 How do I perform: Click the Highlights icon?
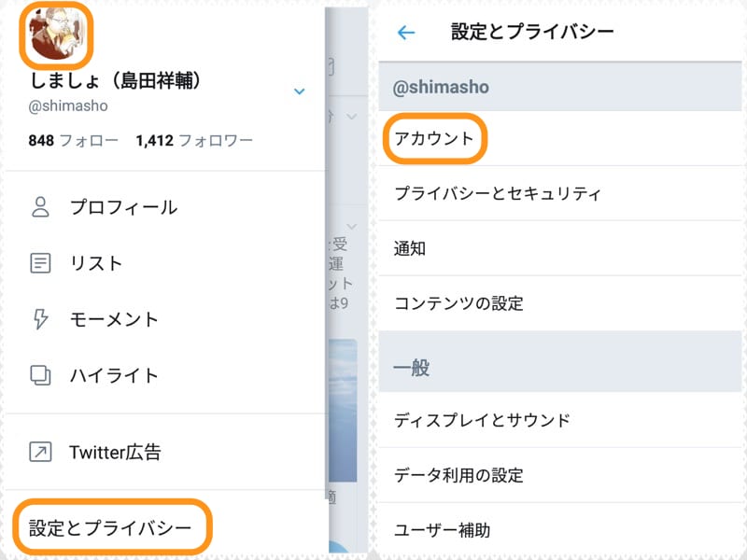(39, 375)
